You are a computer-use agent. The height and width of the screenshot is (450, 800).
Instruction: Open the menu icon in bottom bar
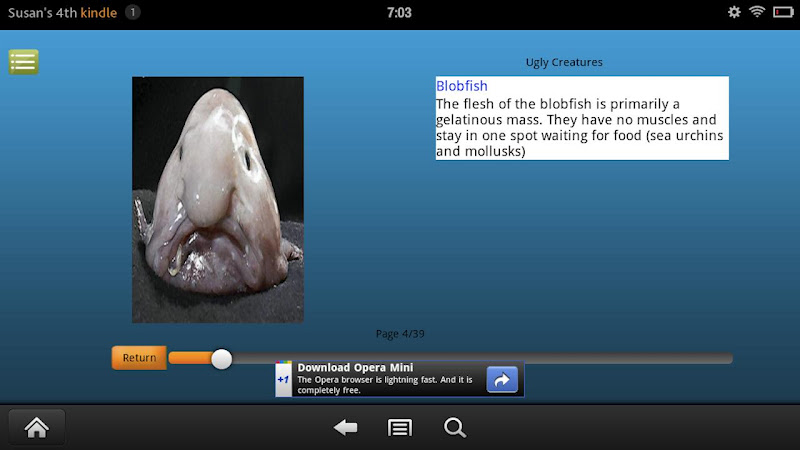tap(399, 428)
